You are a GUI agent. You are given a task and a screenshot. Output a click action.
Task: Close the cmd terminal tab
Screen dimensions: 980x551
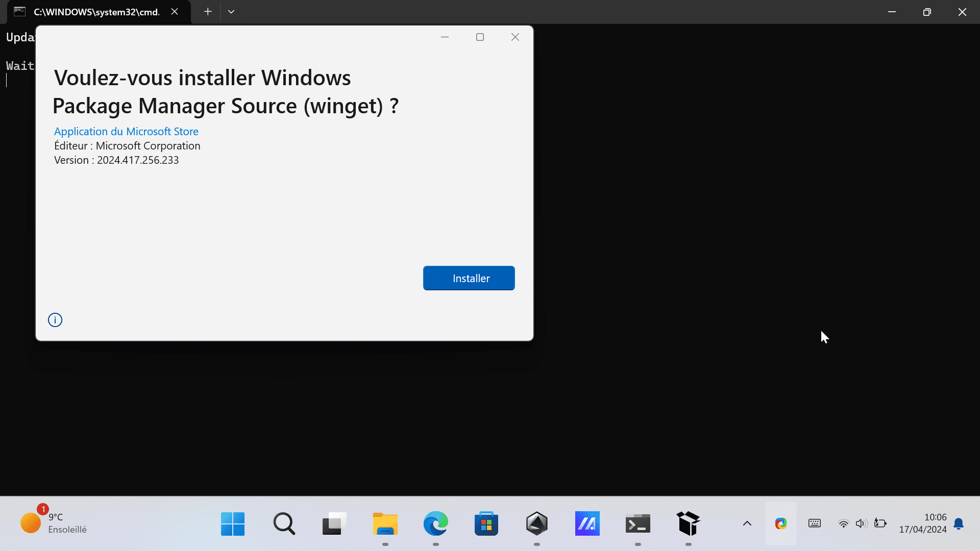pos(175,12)
